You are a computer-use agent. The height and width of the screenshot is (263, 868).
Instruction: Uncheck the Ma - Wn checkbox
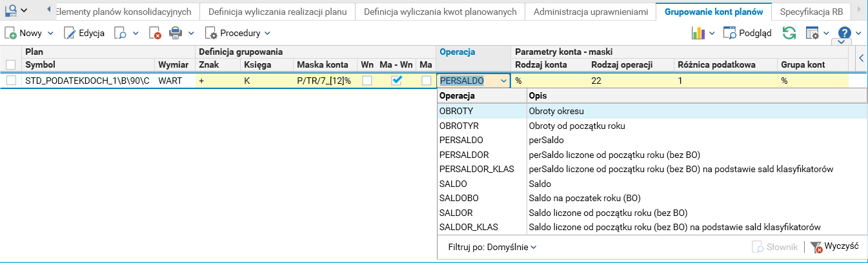(398, 81)
